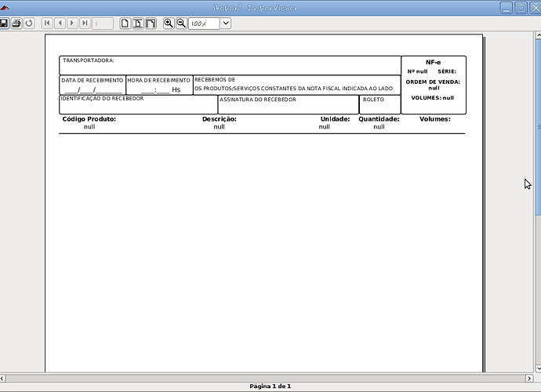This screenshot has width=541, height=392.
Task: Maximize the JasperViewer window
Action: [x=521, y=8]
